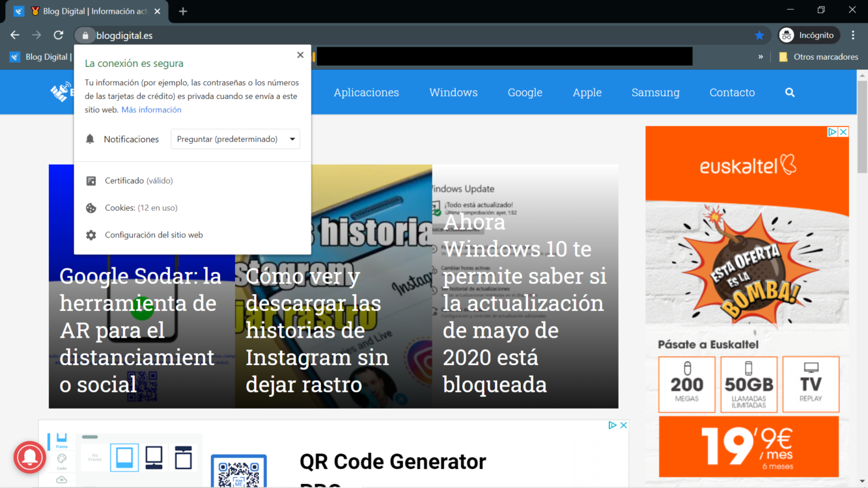Screen dimensions: 868x488
Task: Open the Windows 10 actualización article
Action: point(525,303)
